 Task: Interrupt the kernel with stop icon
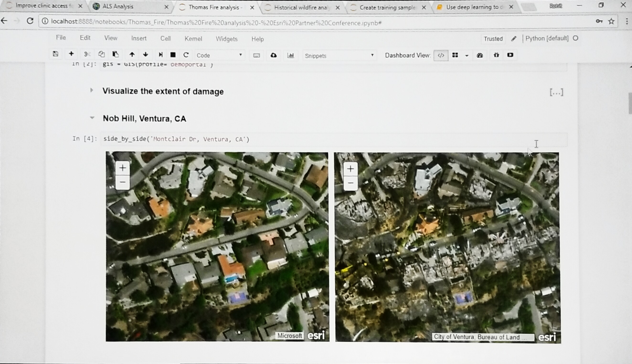tap(173, 55)
